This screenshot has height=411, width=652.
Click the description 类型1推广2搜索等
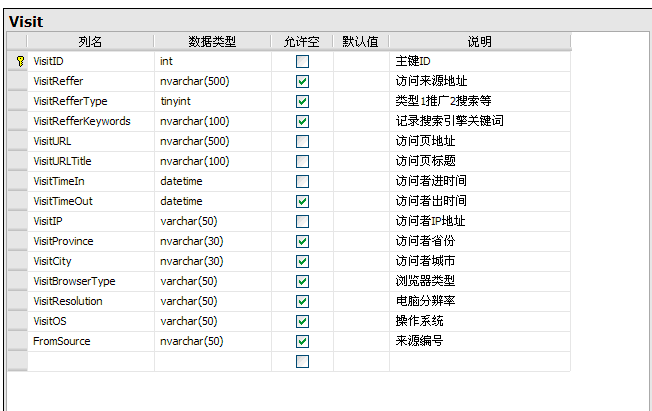click(443, 101)
